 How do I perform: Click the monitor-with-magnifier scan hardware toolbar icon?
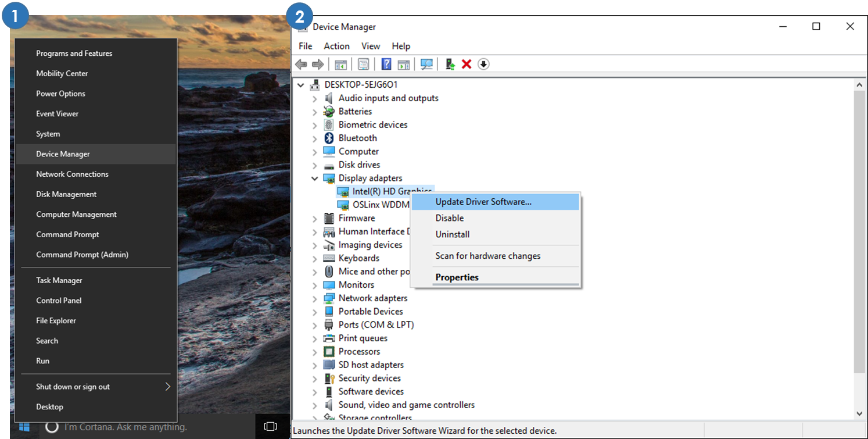tap(426, 64)
